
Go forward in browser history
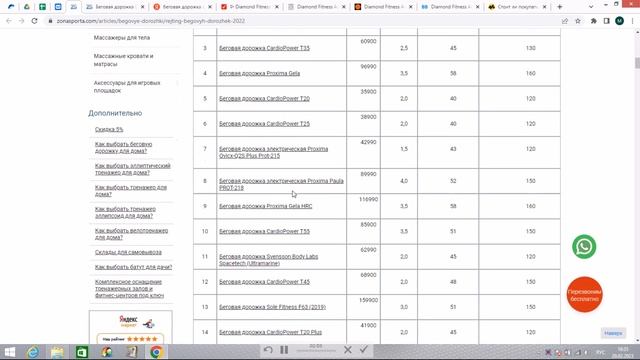(x=21, y=21)
